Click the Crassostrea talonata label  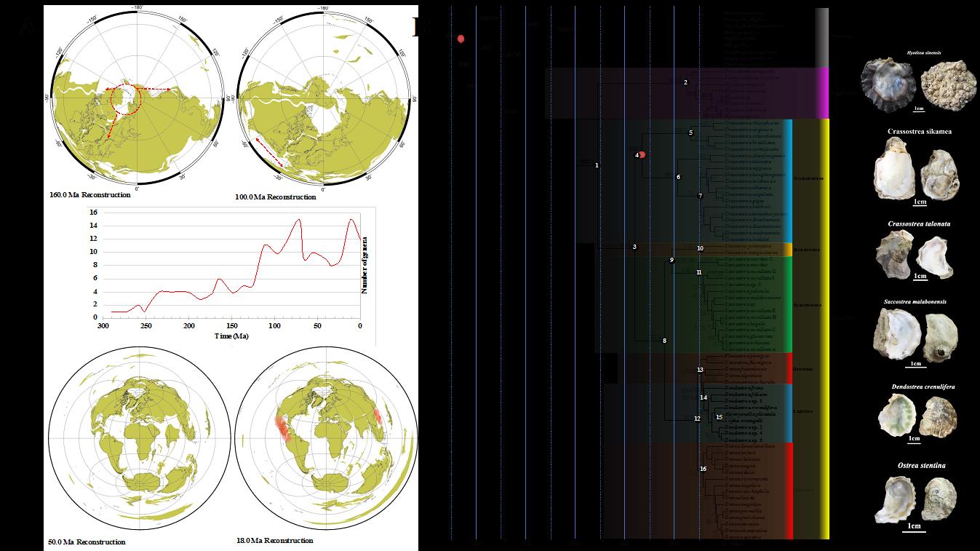919,224
